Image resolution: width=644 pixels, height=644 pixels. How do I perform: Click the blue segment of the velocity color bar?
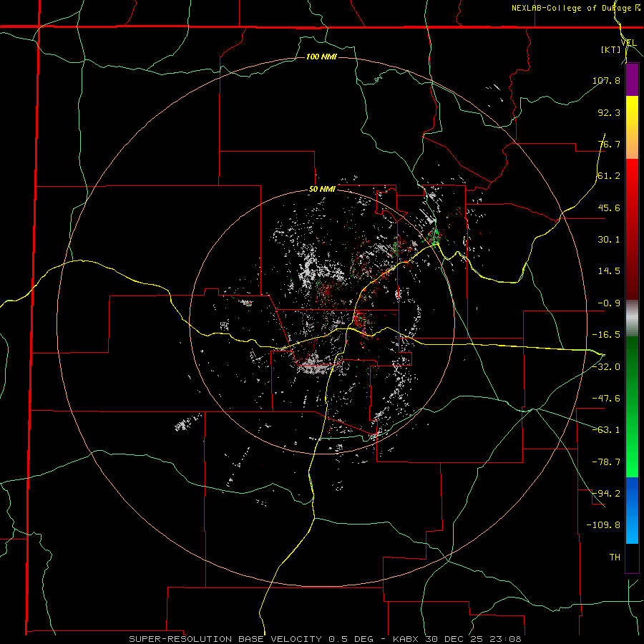pyautogui.click(x=632, y=510)
